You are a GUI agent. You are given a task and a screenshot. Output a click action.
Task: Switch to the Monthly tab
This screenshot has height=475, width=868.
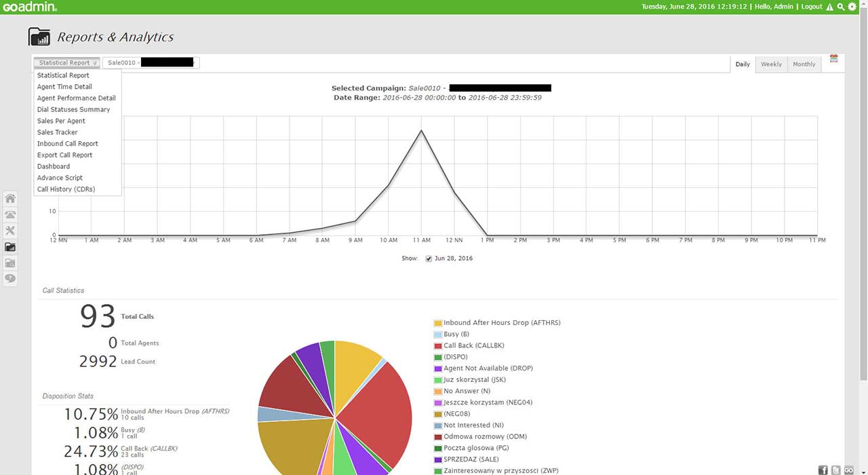(804, 64)
